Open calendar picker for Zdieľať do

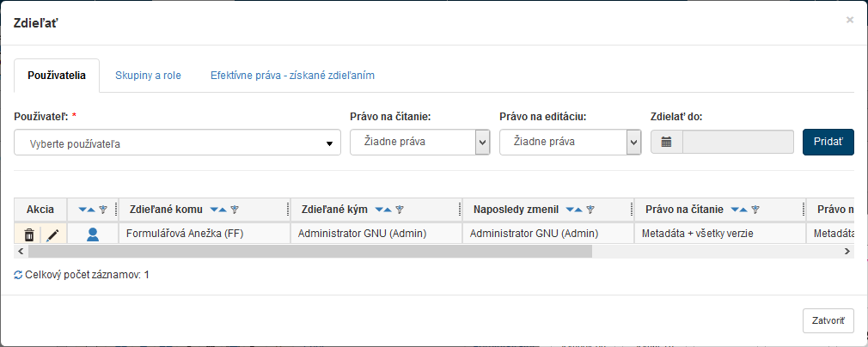666,142
